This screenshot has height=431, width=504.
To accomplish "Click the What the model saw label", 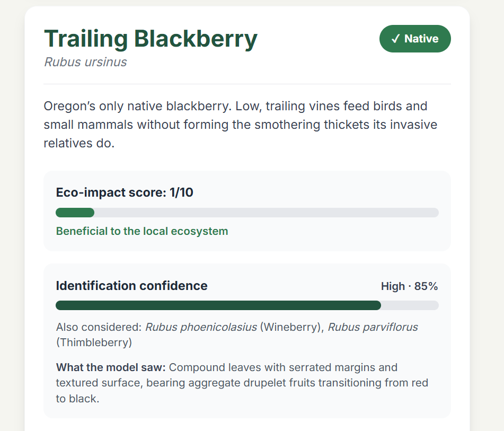I will 111,367.
